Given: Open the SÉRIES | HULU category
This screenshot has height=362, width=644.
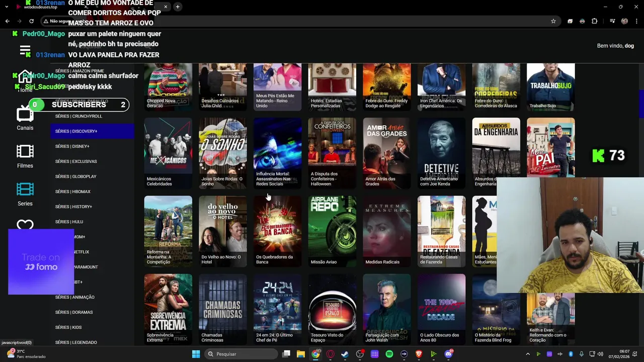Looking at the screenshot, I should point(92,222).
